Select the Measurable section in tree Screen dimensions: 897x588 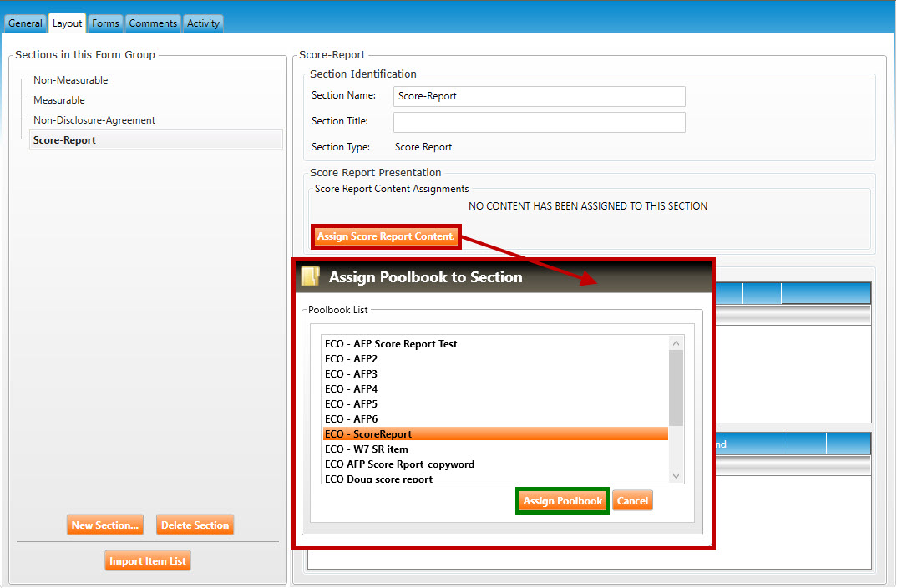[58, 100]
